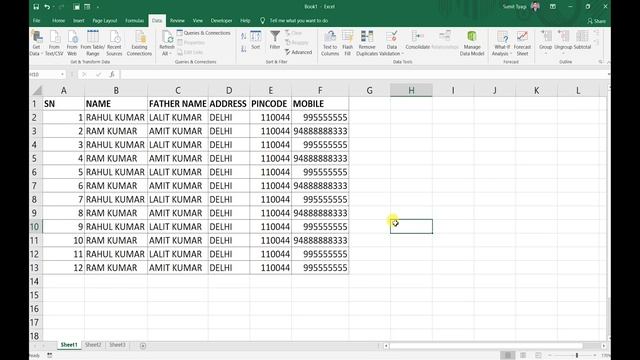This screenshot has height=360, width=640.
Task: Click insert function fx icon
Action: (x=112, y=74)
